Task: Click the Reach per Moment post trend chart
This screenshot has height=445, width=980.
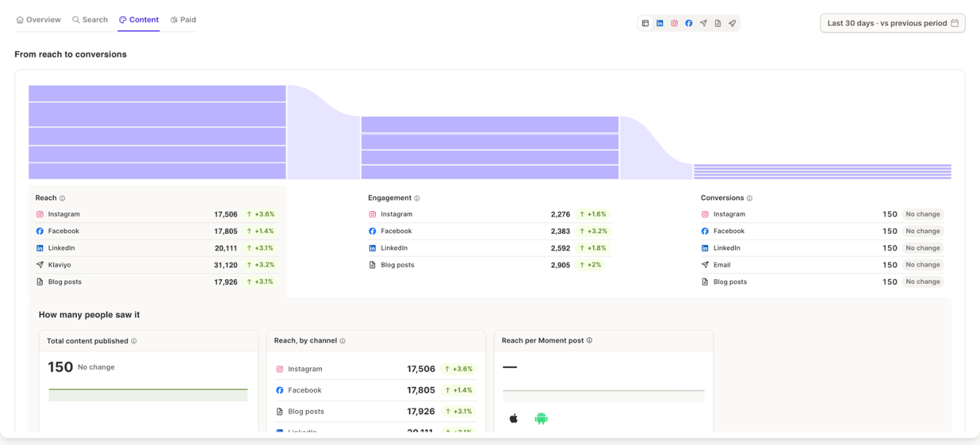Action: point(603,395)
